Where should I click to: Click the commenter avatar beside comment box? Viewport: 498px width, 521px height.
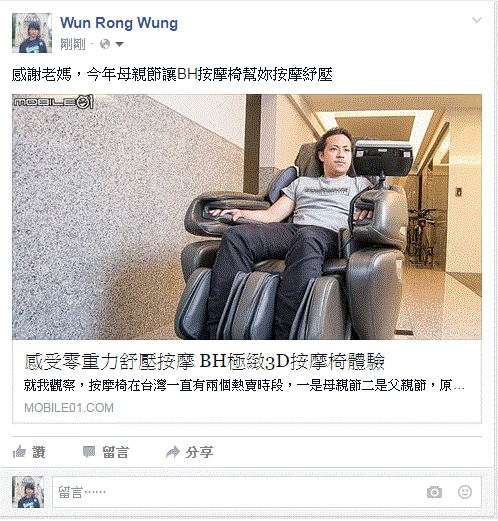point(28,492)
